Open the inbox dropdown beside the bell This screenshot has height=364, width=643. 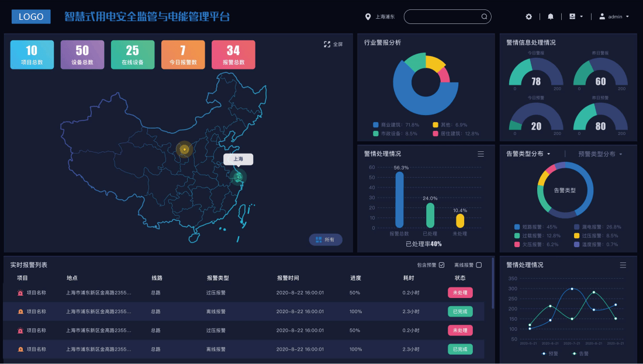[576, 17]
